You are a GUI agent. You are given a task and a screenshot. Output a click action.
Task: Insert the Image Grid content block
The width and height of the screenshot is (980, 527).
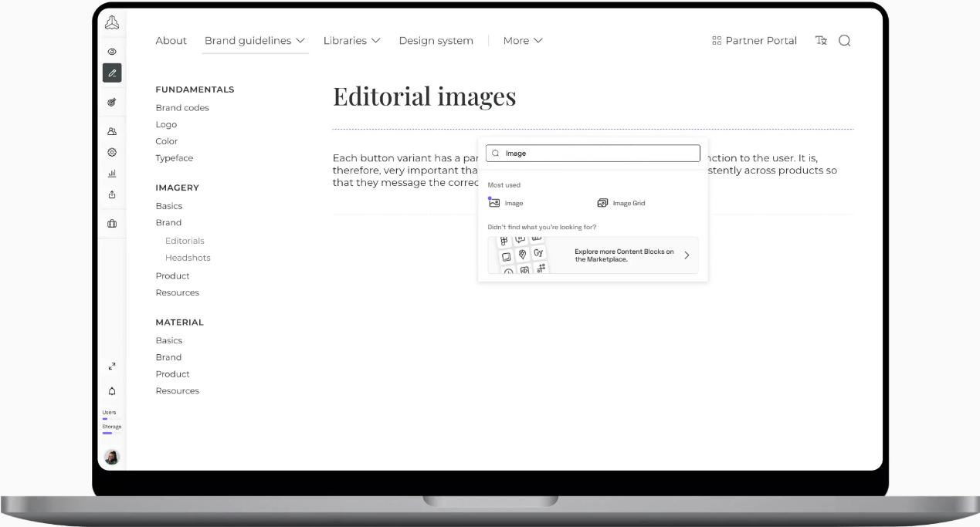click(x=621, y=203)
